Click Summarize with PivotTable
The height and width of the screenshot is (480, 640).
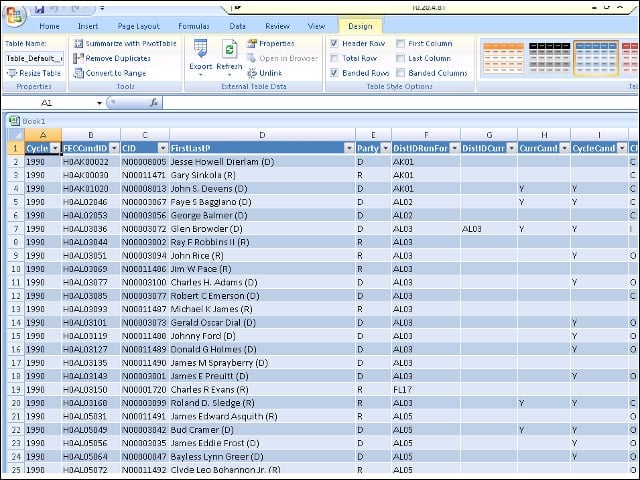[x=125, y=43]
